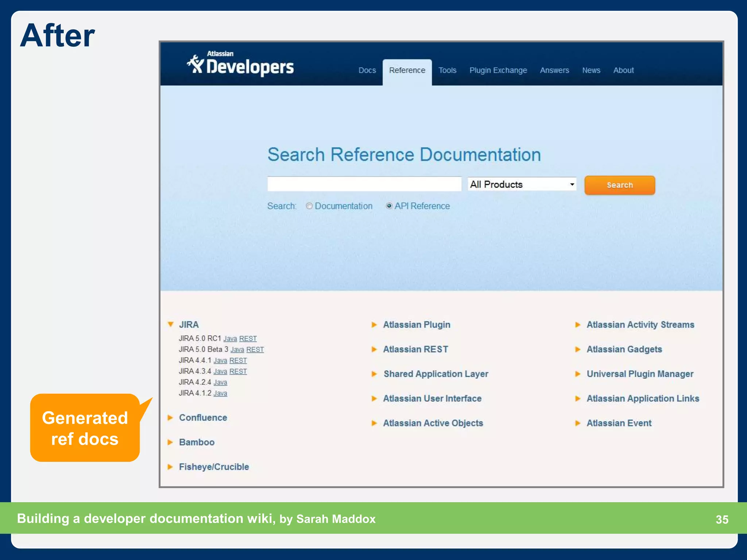
Task: Open JIRA 4.4.1 REST link
Action: [238, 361]
